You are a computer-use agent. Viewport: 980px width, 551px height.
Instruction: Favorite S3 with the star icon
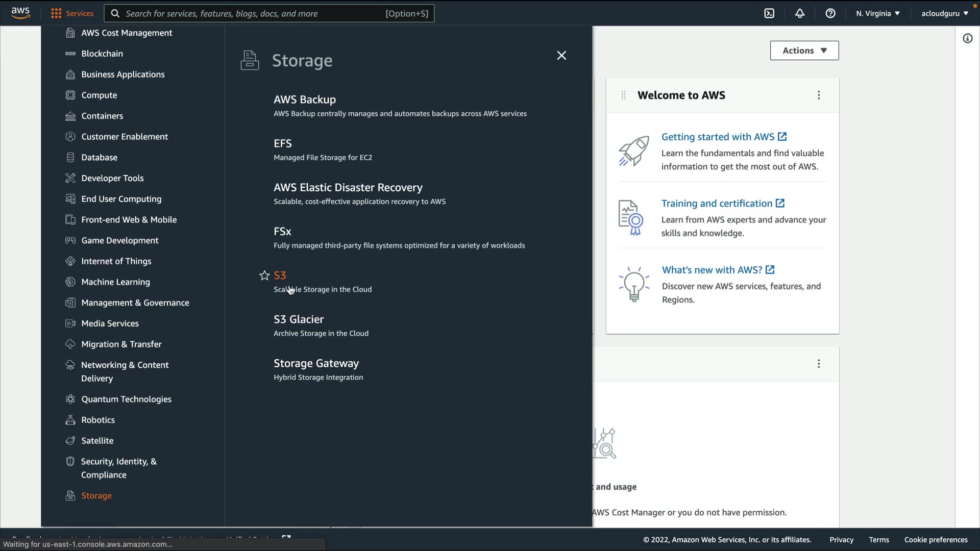[264, 275]
